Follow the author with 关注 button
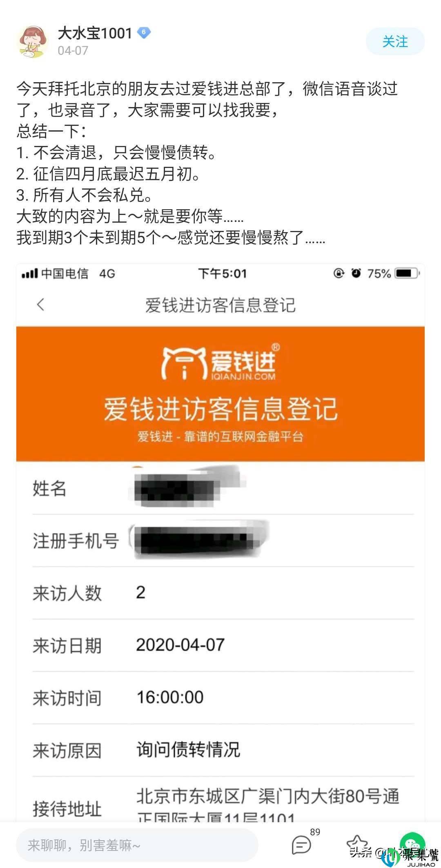Screen dimensions: 441x868 [395, 41]
